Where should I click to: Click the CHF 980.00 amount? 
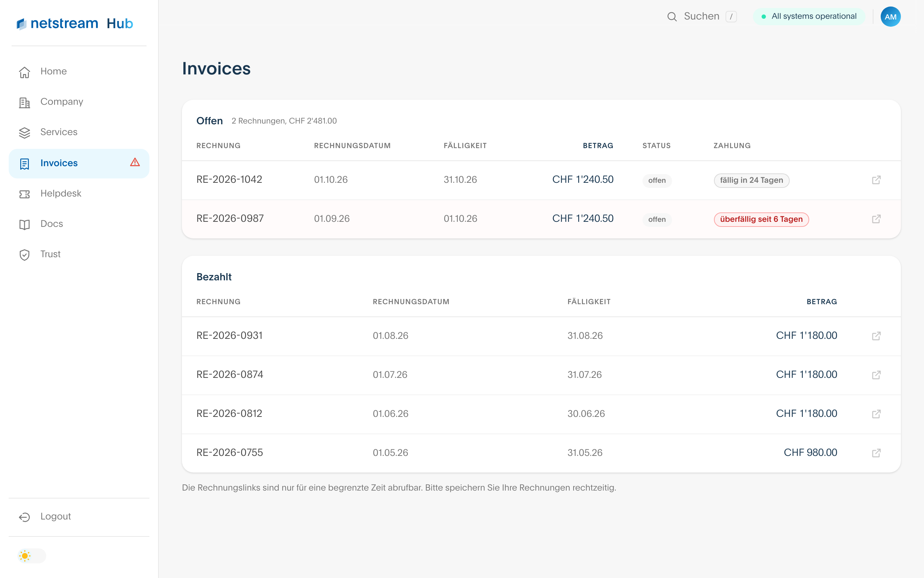pyautogui.click(x=810, y=453)
